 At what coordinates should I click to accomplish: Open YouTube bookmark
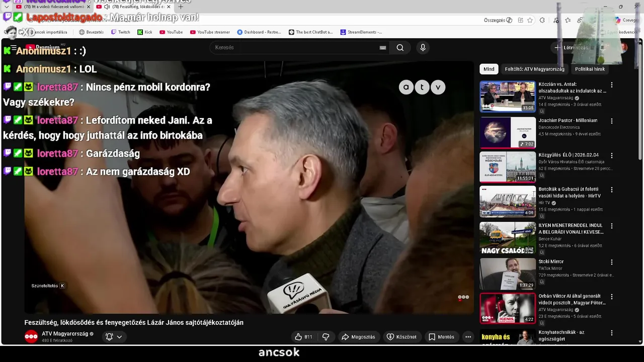tap(171, 32)
